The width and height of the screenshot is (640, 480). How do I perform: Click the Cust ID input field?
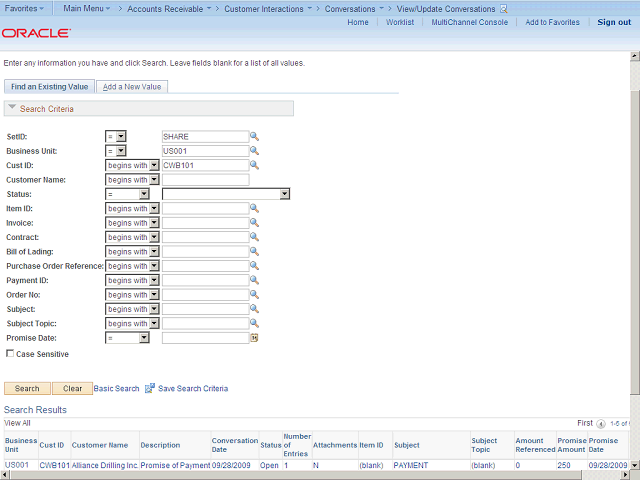tap(205, 165)
